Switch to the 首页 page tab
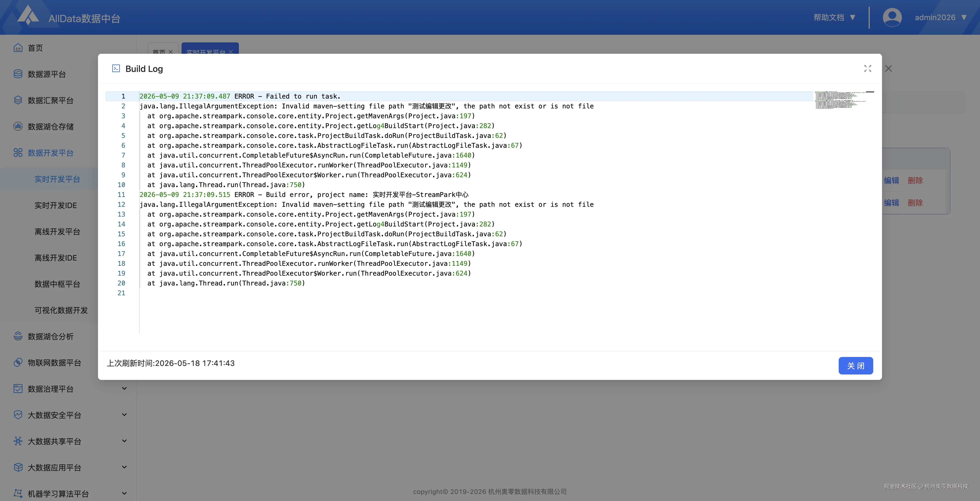The height and width of the screenshot is (501, 980). point(159,52)
